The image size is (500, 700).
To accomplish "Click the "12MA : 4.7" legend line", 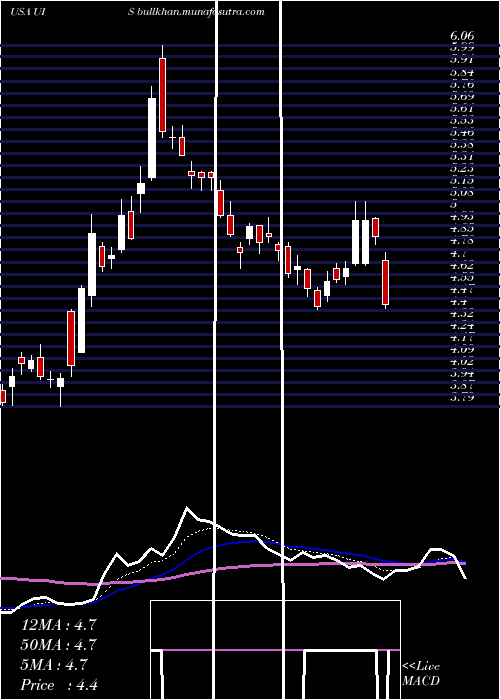I will pyautogui.click(x=58, y=625).
